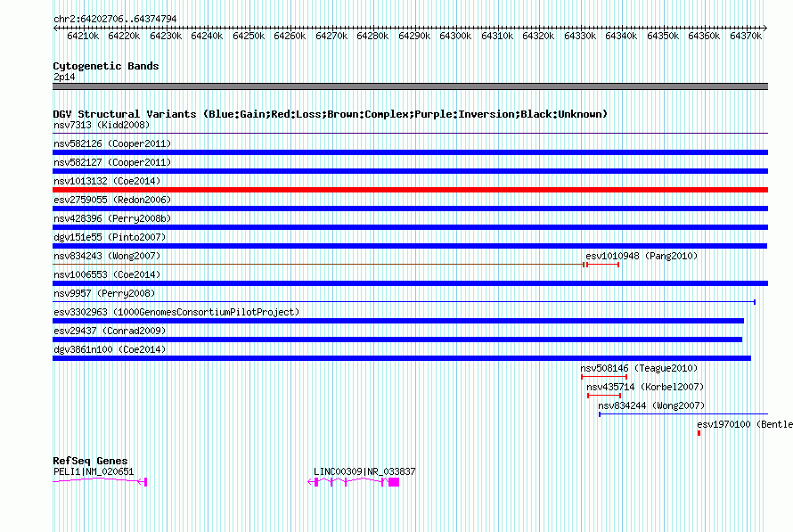The width and height of the screenshot is (793, 532).
Task: Select the blue bar under nsv428396
Action: coord(410,227)
